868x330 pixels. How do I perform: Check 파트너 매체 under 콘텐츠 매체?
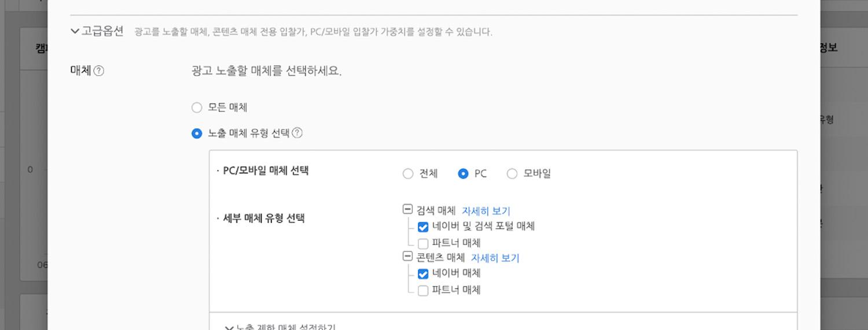(423, 290)
